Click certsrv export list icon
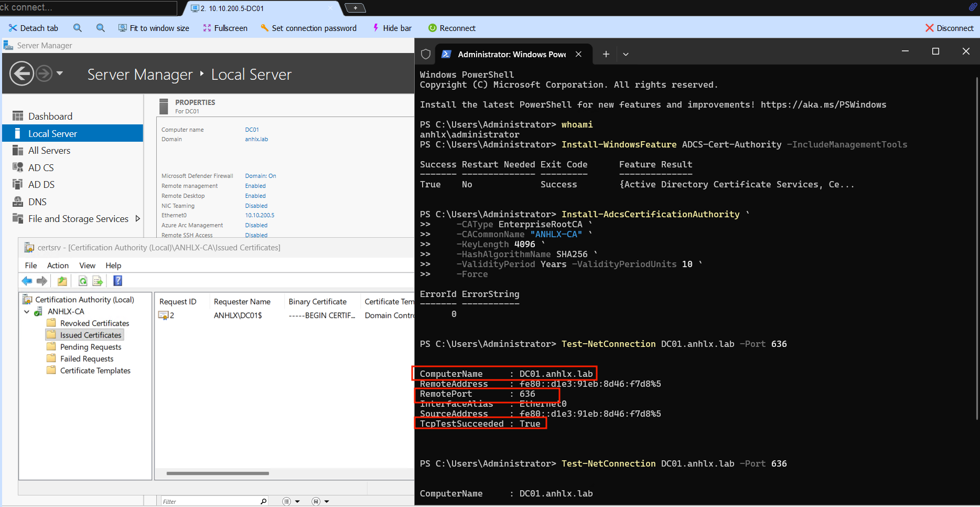 point(98,281)
